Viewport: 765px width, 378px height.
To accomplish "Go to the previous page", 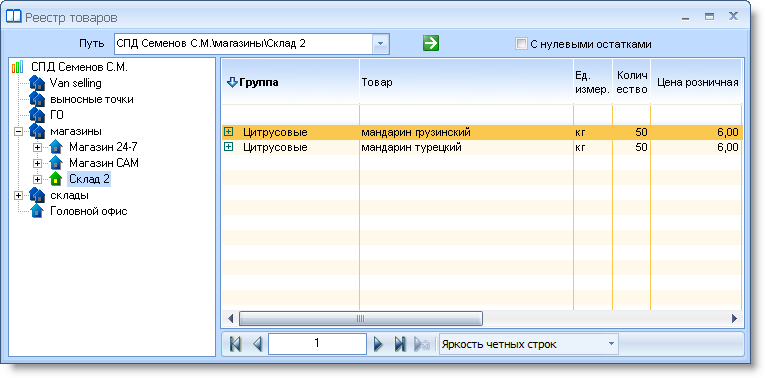I will point(258,344).
